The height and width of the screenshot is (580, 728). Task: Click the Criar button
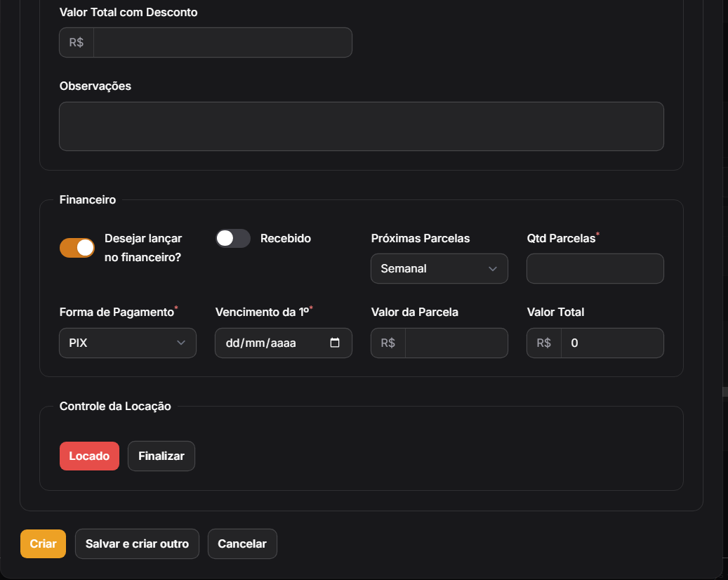coord(44,543)
